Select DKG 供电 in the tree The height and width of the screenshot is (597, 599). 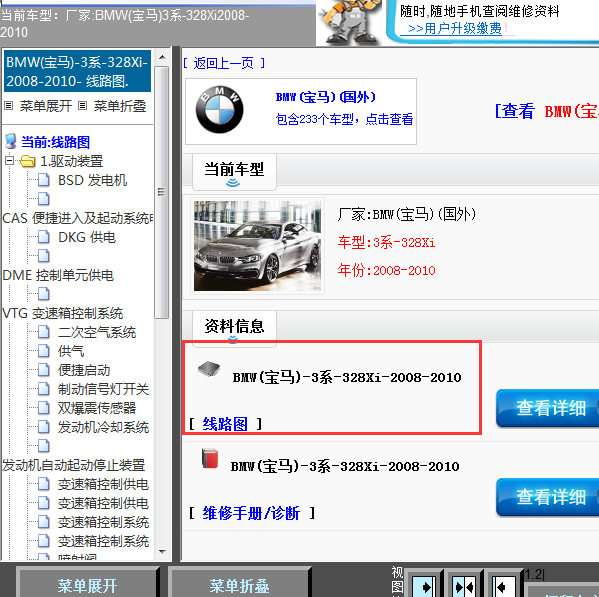point(87,237)
